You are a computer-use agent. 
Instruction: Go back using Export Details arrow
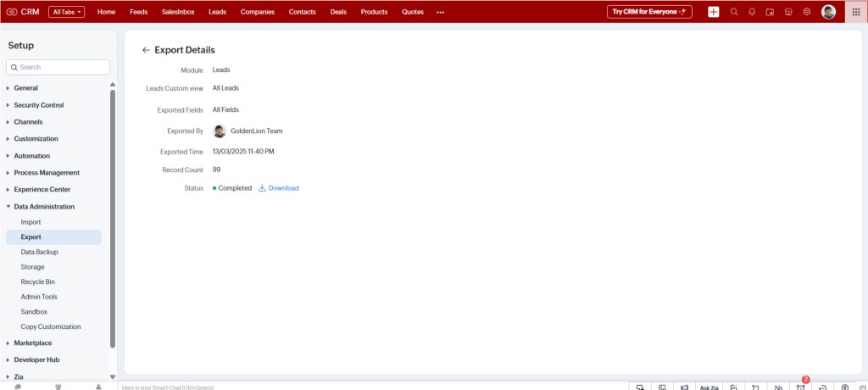click(x=146, y=50)
